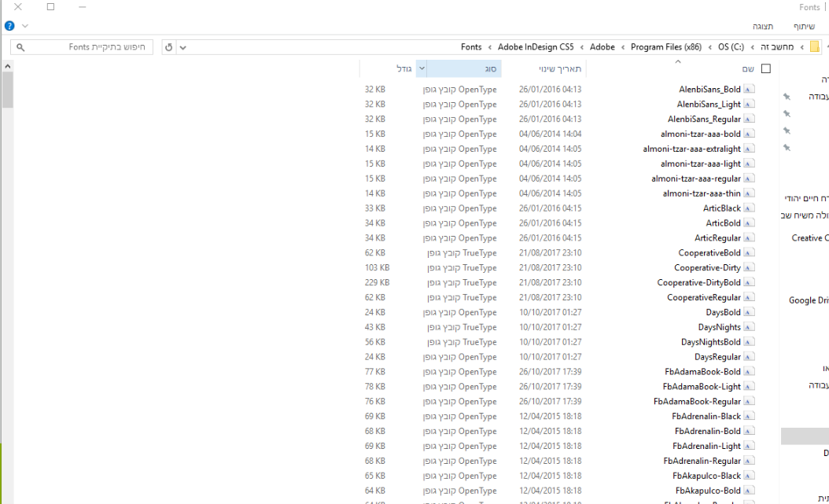Select the almoni-tzar-aaa-regular file name
Viewport: 829px width, 504px height.
pos(696,178)
